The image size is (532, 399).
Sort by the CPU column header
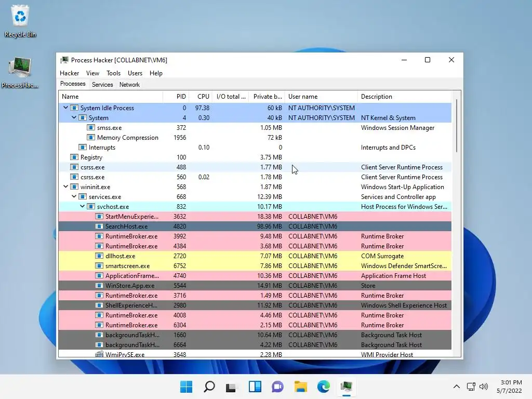tap(201, 97)
